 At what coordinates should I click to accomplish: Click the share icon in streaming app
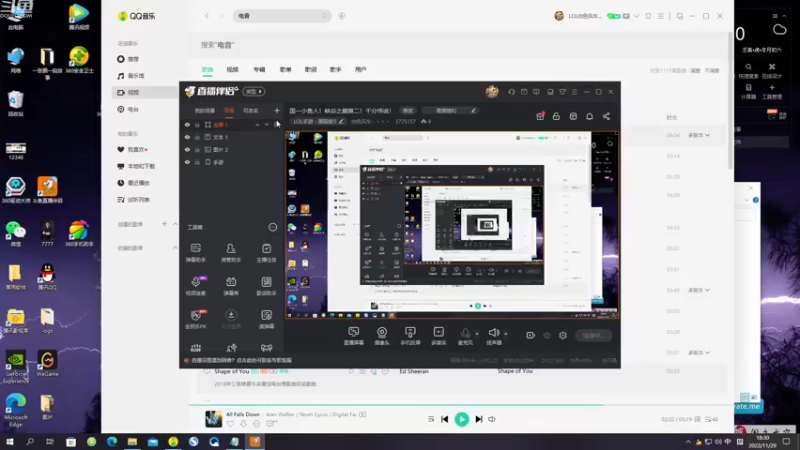coord(606,116)
